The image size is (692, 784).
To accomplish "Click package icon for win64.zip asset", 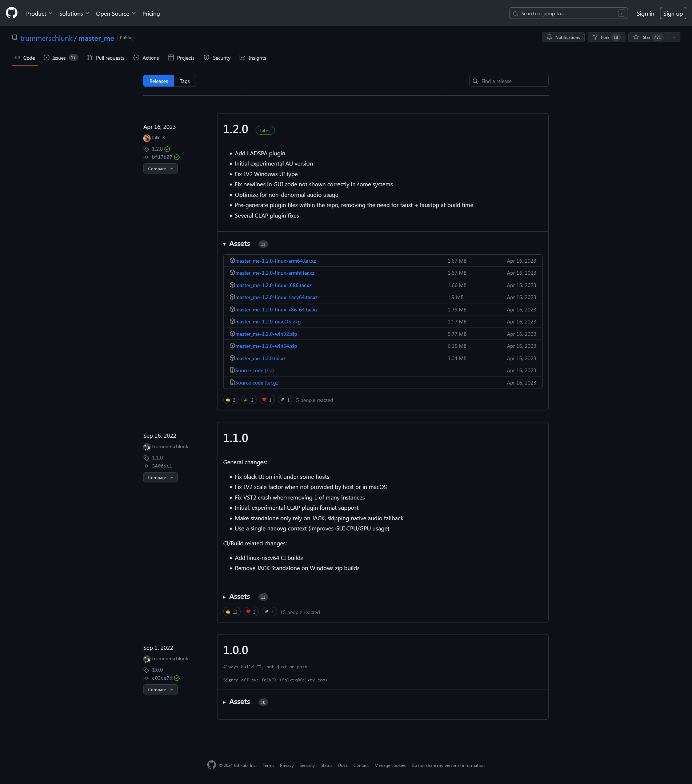I will pyautogui.click(x=232, y=346).
